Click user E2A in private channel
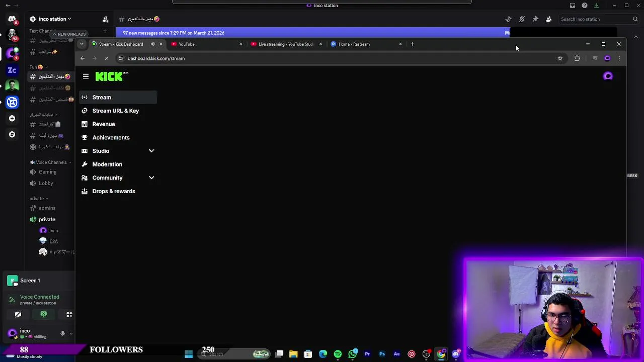The height and width of the screenshot is (362, 644). [x=53, y=241]
